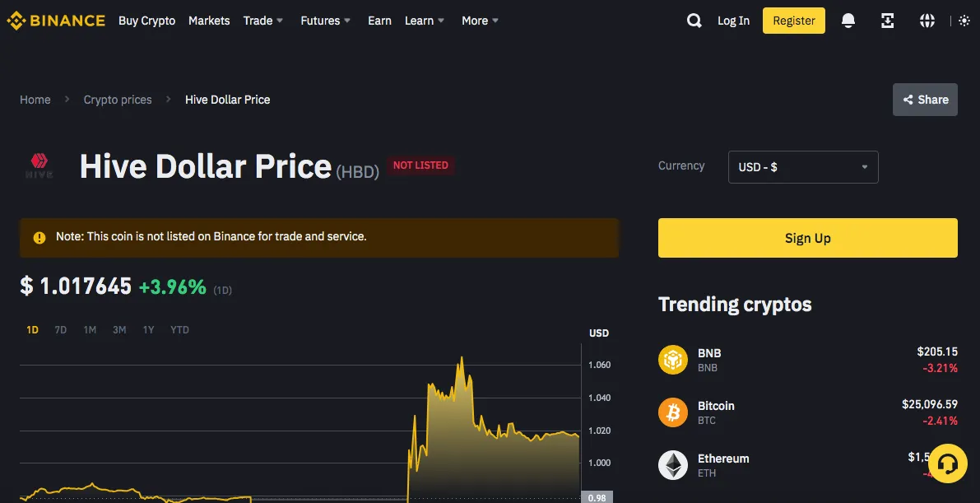Click the yellow Sign Up button

(x=807, y=238)
